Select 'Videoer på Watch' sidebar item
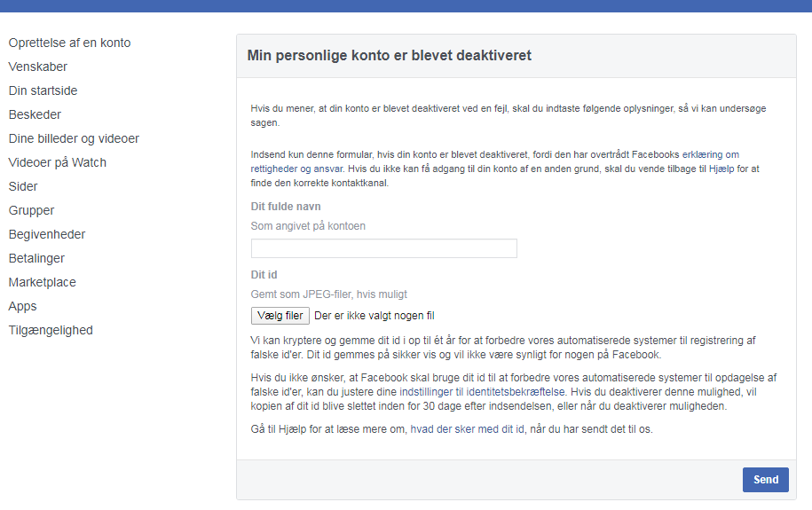 pyautogui.click(x=58, y=162)
